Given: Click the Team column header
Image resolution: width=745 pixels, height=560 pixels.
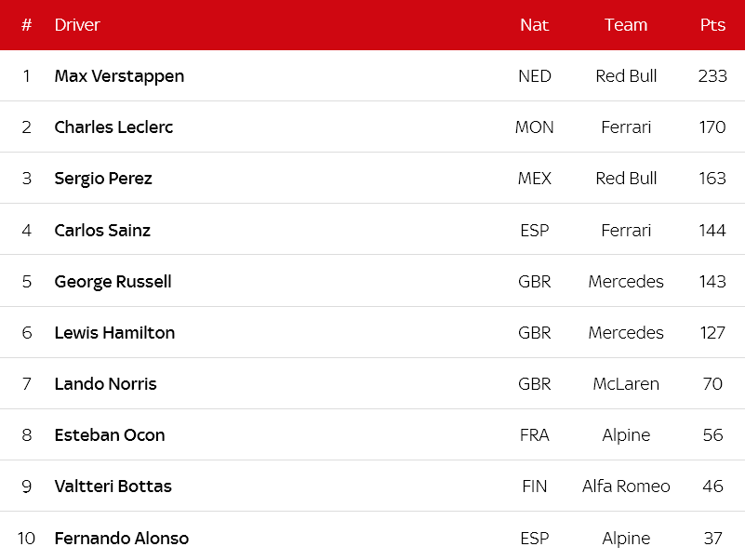Looking at the screenshot, I should [x=626, y=25].
